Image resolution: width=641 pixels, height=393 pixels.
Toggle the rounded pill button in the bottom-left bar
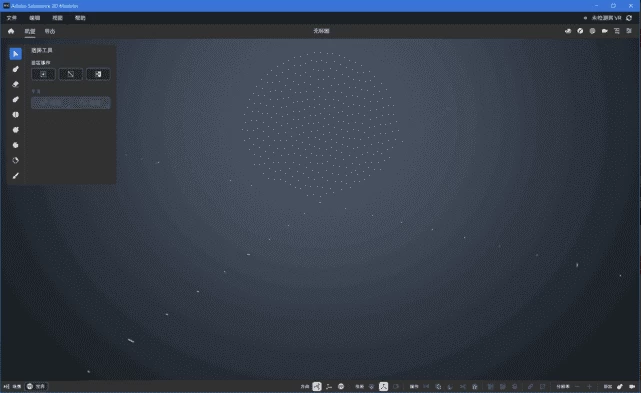[37, 386]
